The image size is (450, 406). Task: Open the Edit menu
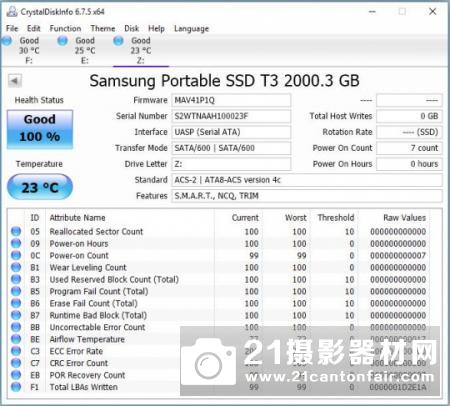pyautogui.click(x=34, y=28)
